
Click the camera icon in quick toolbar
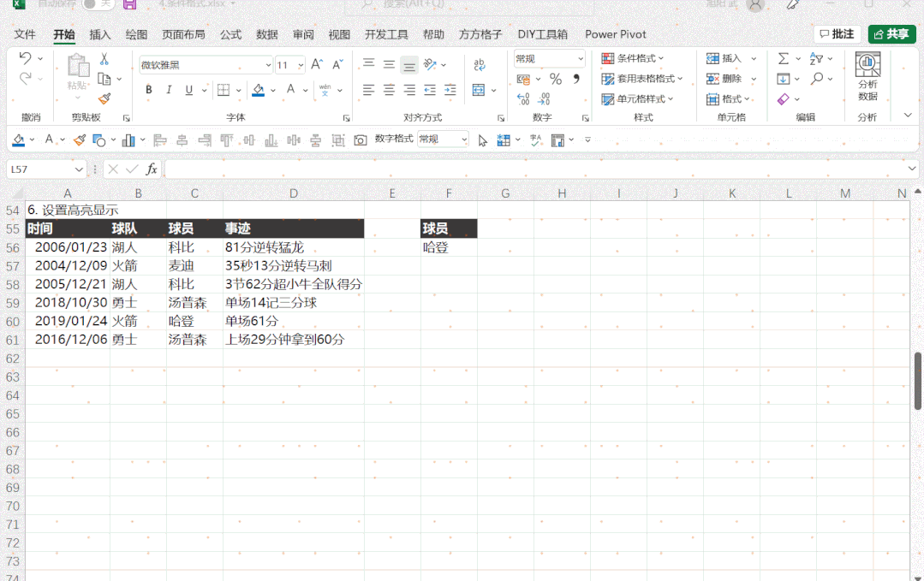click(360, 140)
